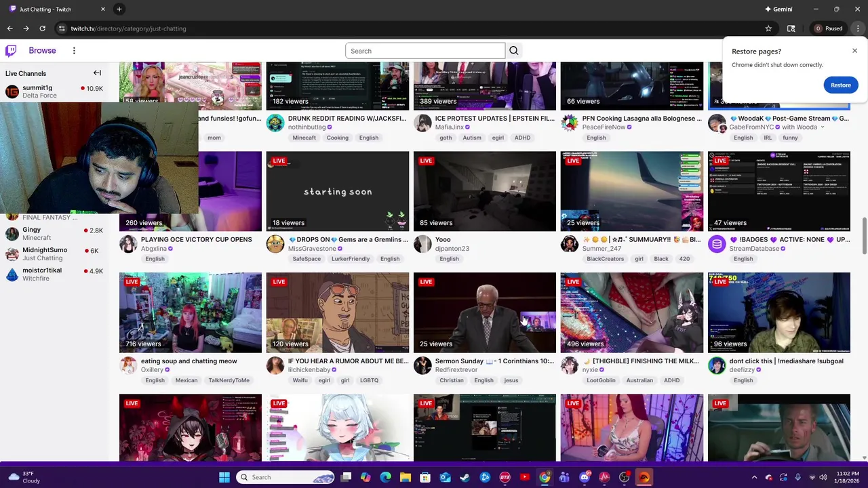Open the Gemini button in the title bar
868x488 pixels.
(x=778, y=9)
